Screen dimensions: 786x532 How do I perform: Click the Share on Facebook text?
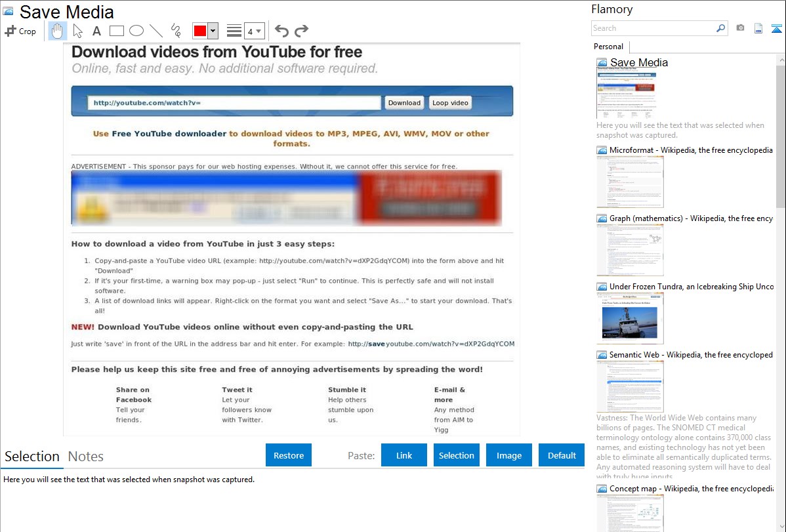coord(133,395)
